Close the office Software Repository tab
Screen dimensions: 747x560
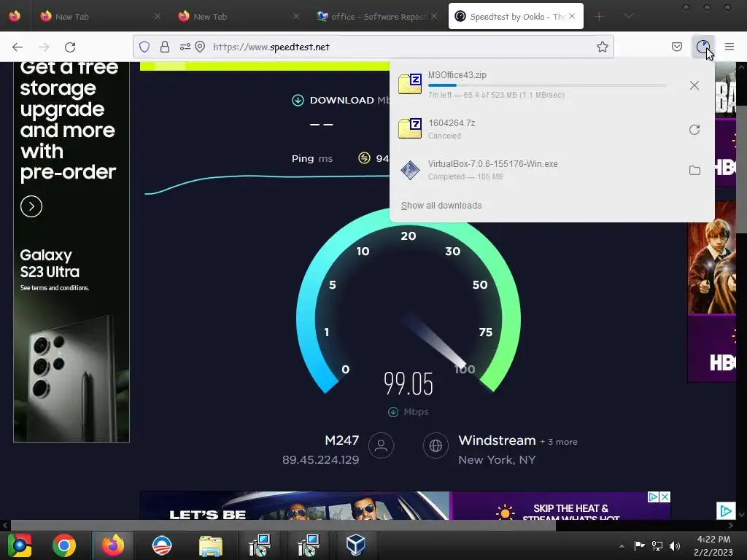point(434,16)
